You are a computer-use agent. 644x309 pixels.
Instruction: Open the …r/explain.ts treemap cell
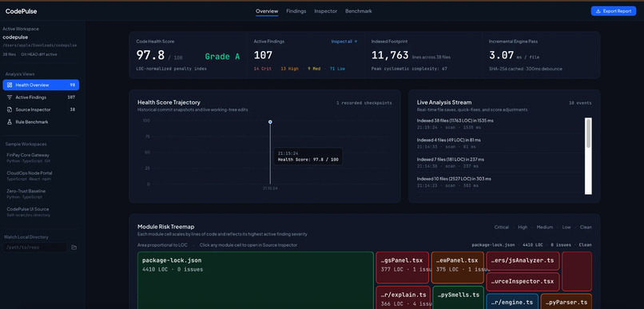(x=403, y=298)
